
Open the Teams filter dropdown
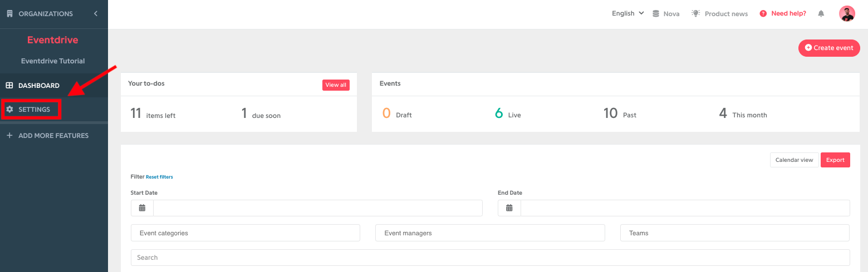735,233
